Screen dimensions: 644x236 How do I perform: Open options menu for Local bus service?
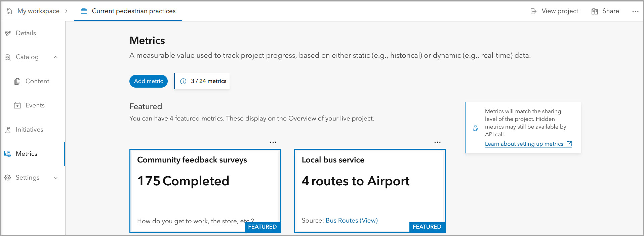(x=437, y=142)
